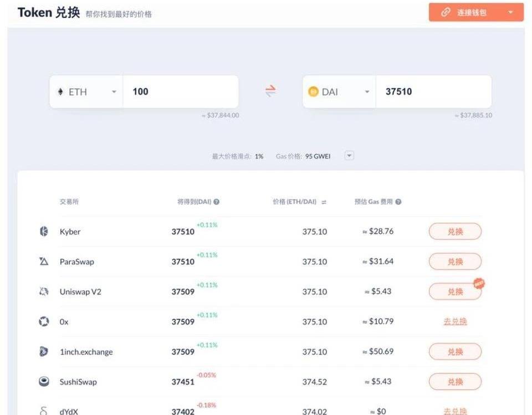This screenshot has width=532, height=415.
Task: Click dYdX price 374.02
Action: coord(315,412)
